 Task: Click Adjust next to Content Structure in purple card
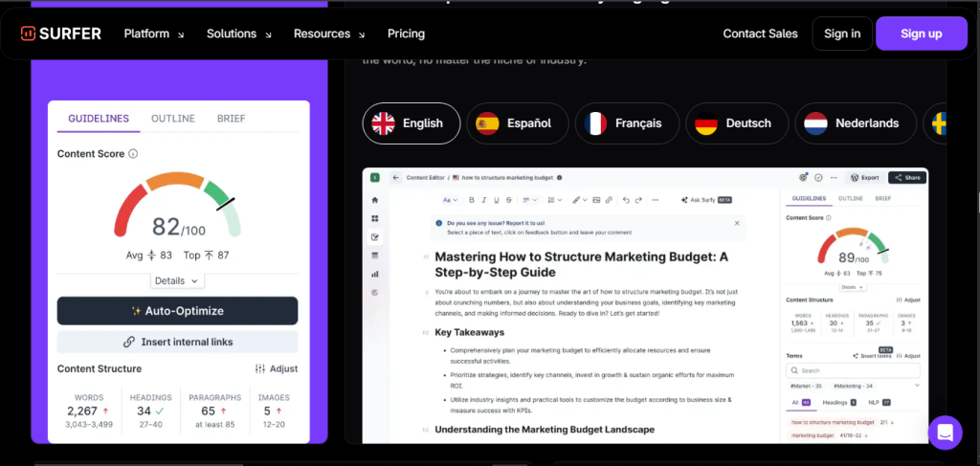277,368
